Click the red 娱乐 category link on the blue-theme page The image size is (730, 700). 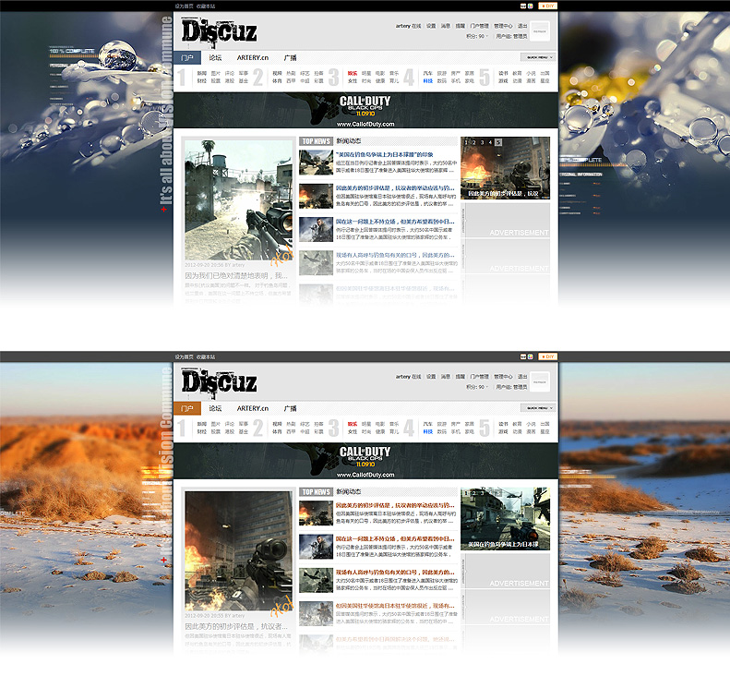pos(353,73)
